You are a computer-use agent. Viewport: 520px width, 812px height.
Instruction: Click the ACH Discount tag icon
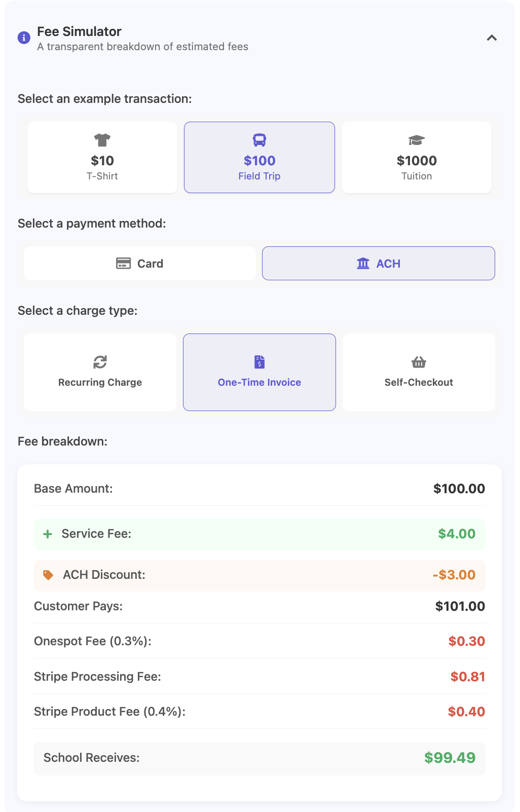point(48,575)
